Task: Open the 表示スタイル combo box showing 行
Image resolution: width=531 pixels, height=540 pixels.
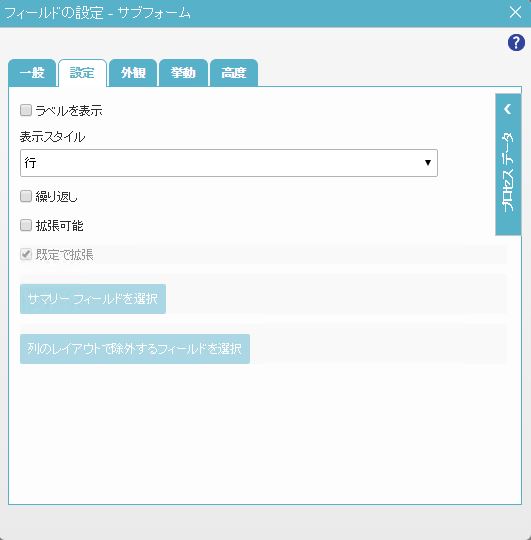Action: (x=229, y=163)
